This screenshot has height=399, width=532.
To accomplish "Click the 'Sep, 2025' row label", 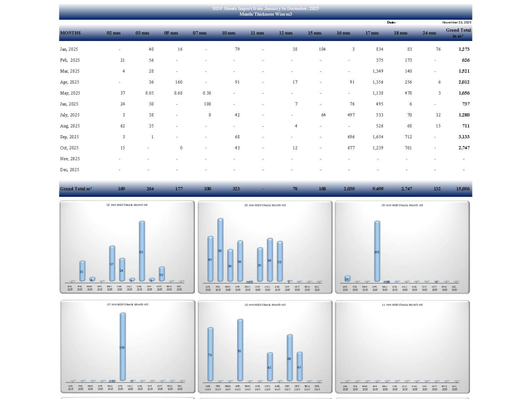I will click(x=69, y=137).
